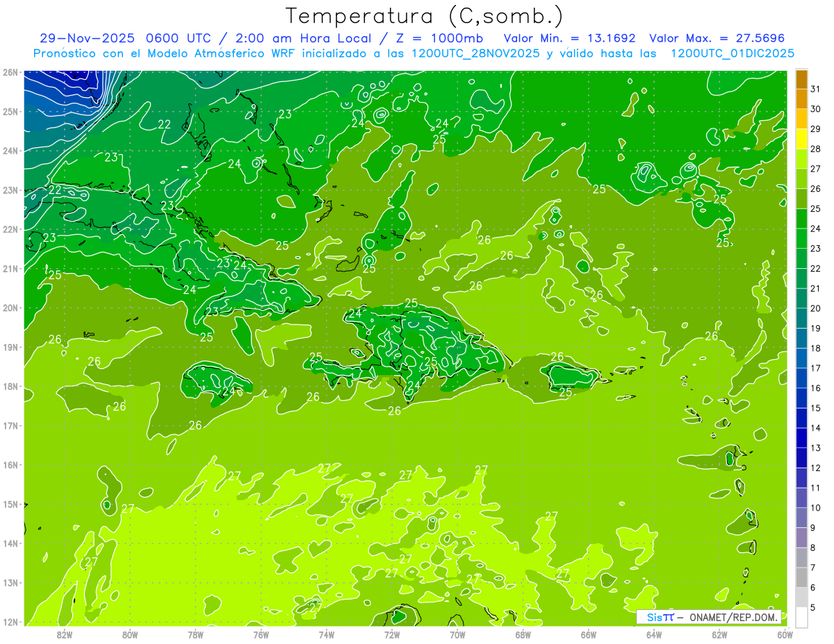Click the colorbar value '20'
The height and width of the screenshot is (644, 834).
[x=816, y=308]
